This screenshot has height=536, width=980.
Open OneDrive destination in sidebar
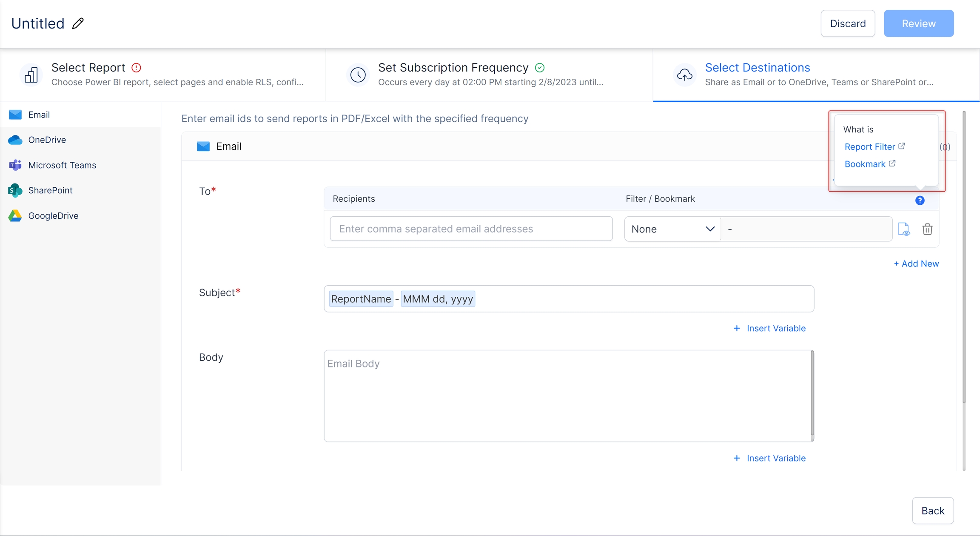coord(47,140)
